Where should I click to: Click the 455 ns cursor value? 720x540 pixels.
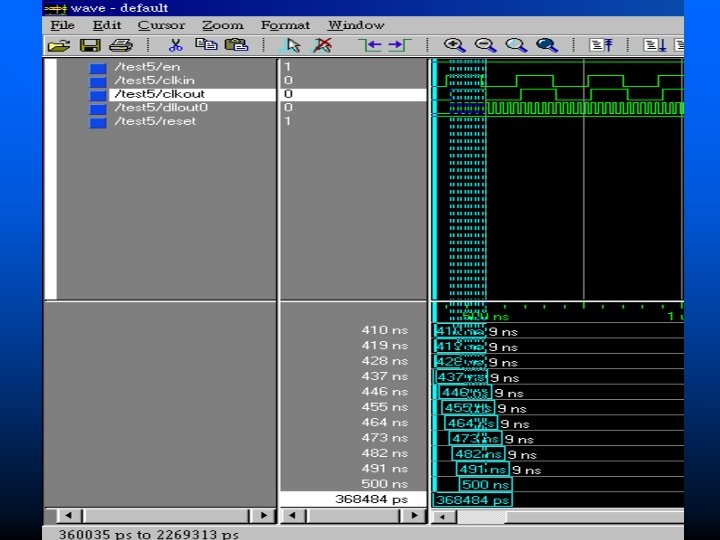(384, 407)
